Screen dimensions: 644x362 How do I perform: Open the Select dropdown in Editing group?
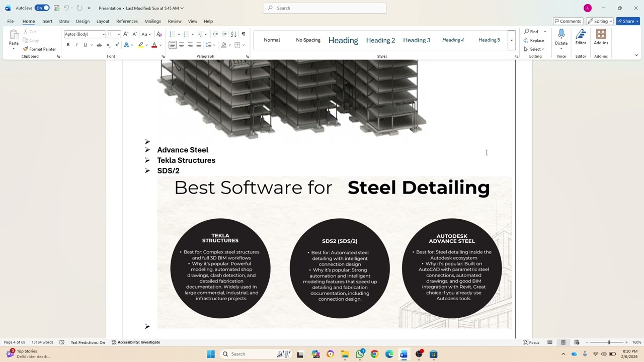pyautogui.click(x=534, y=49)
